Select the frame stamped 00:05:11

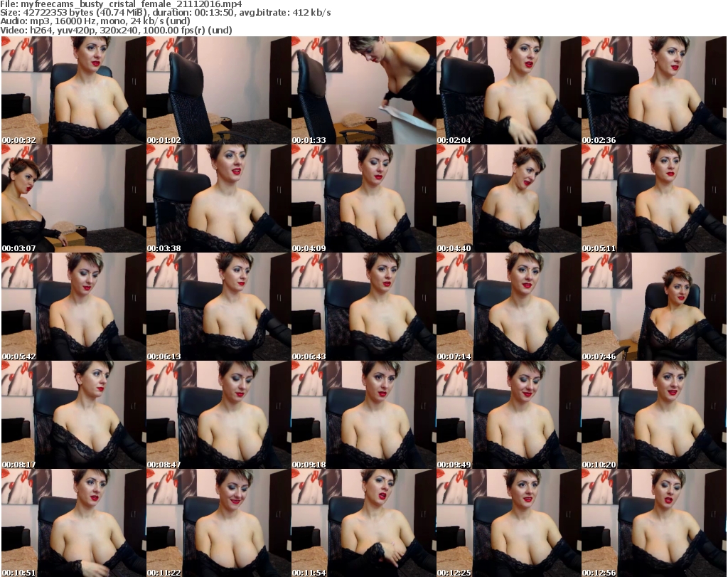coord(654,198)
